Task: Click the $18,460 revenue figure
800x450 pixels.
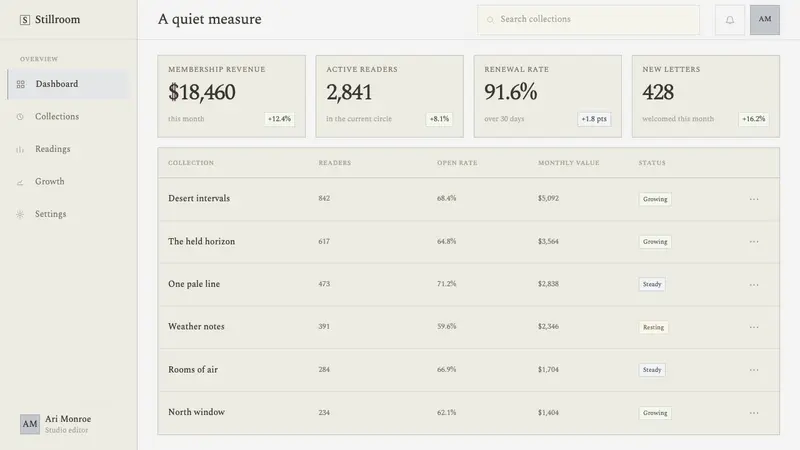Action: 202,92
